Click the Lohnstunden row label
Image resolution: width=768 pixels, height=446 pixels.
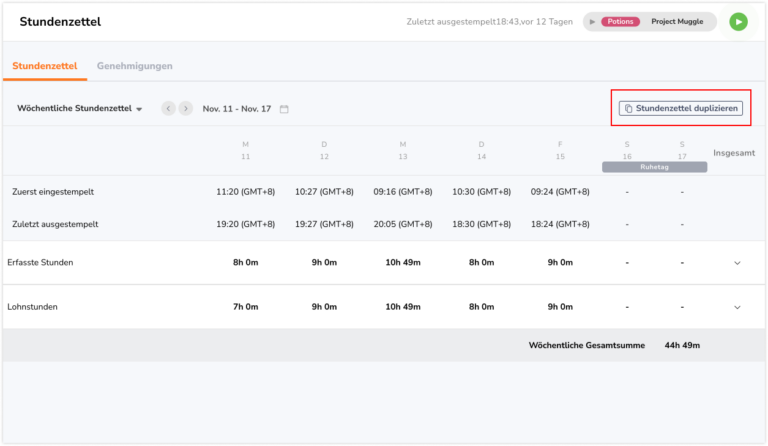[x=32, y=307]
